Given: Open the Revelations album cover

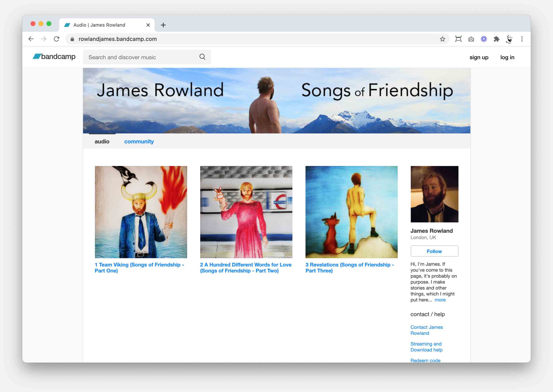Looking at the screenshot, I should pos(351,212).
